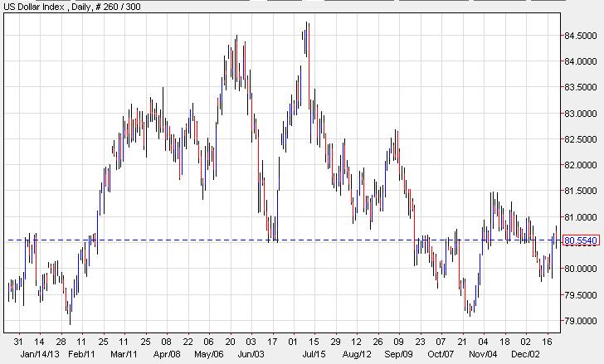Pick the Jun/03 date label
Viewport: 604px width, 364px height.
click(251, 354)
